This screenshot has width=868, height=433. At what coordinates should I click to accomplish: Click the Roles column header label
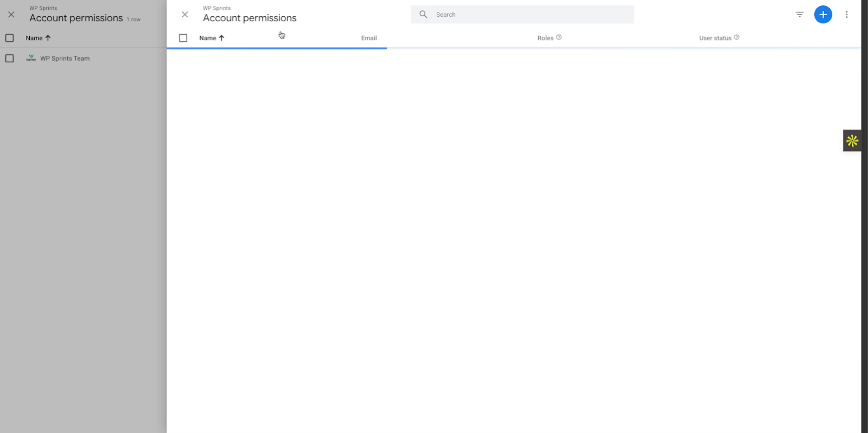(545, 38)
